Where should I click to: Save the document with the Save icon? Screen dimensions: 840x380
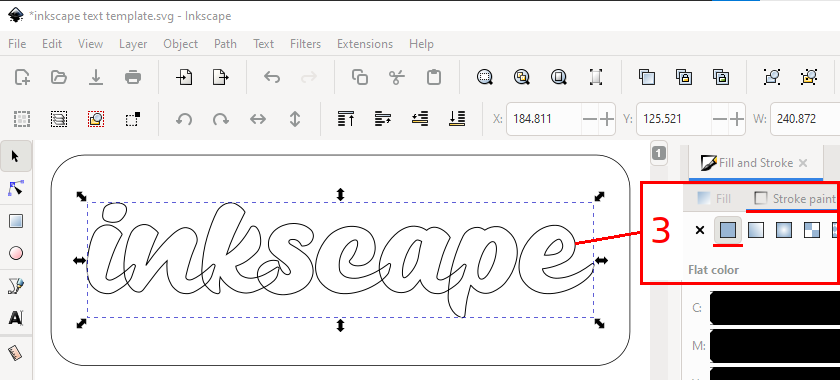[96, 77]
